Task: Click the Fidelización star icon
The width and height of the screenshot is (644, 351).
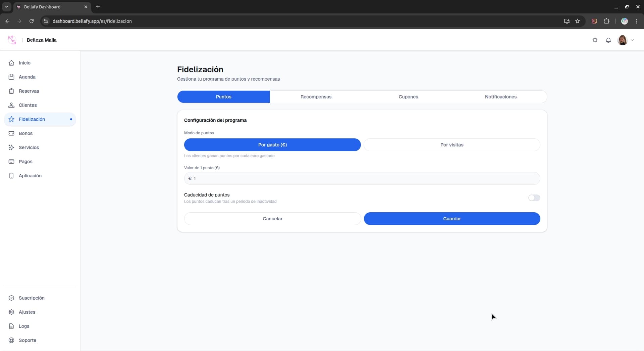Action: pyautogui.click(x=11, y=119)
